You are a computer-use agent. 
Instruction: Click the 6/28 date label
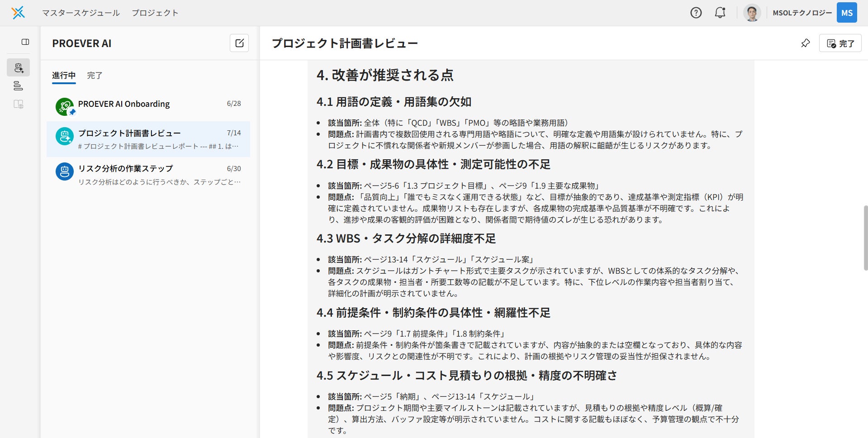234,104
